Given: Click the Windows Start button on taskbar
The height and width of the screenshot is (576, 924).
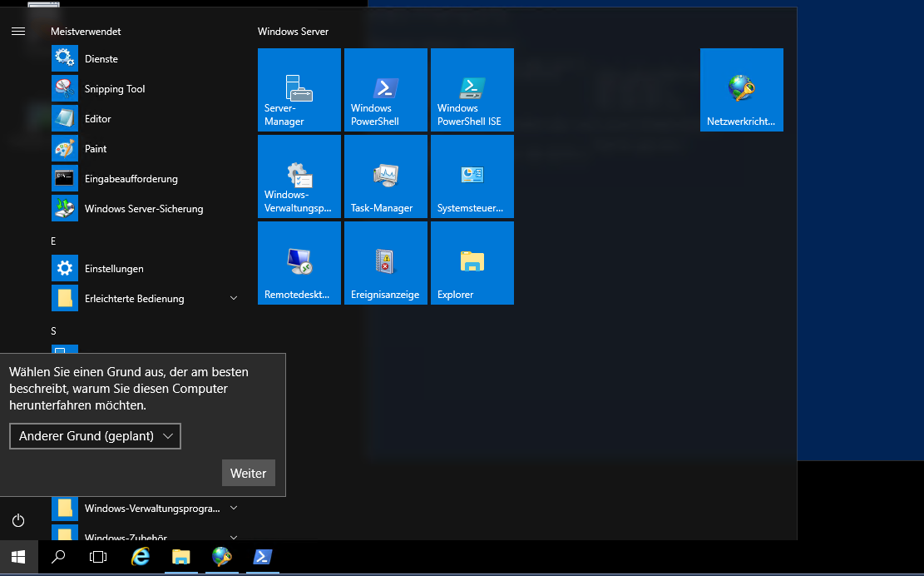Looking at the screenshot, I should 18,557.
